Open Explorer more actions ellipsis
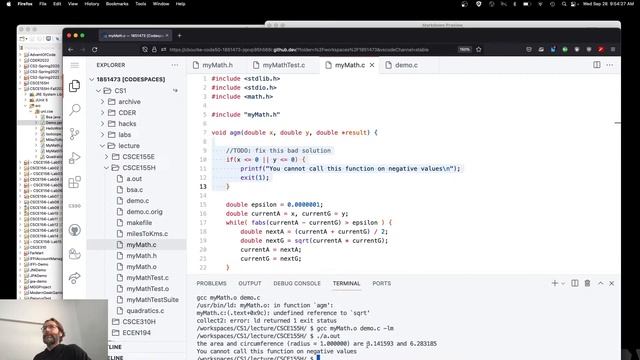This screenshot has height=360, width=640. (x=175, y=65)
